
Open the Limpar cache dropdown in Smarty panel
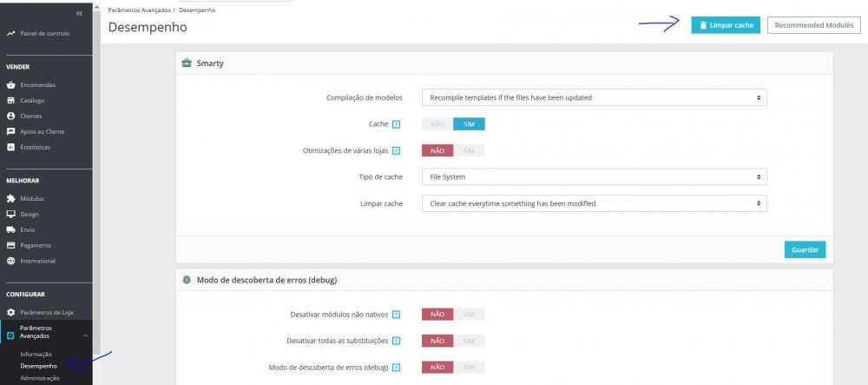click(x=594, y=203)
